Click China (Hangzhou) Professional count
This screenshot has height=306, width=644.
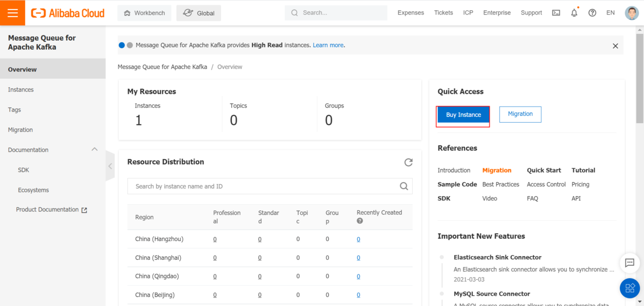(x=215, y=240)
